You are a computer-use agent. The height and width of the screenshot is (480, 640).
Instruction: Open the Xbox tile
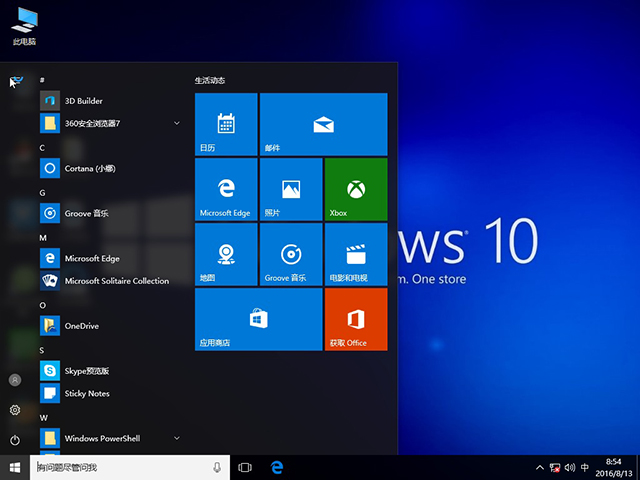pos(355,189)
